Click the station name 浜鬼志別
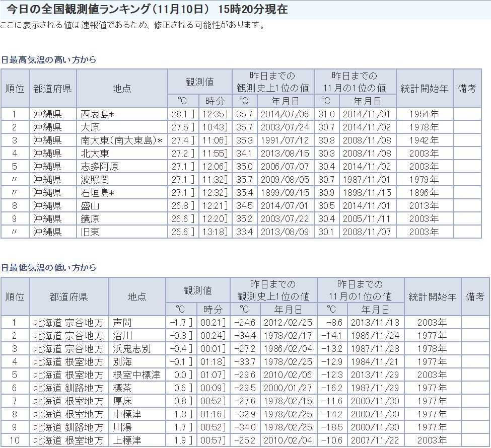The image size is (491, 448). coord(132,349)
